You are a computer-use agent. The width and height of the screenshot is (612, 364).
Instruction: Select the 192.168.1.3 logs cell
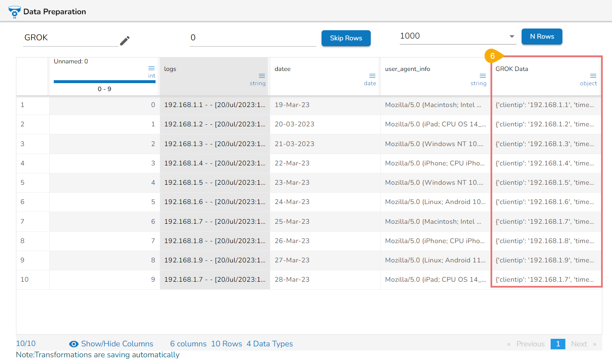coord(215,144)
